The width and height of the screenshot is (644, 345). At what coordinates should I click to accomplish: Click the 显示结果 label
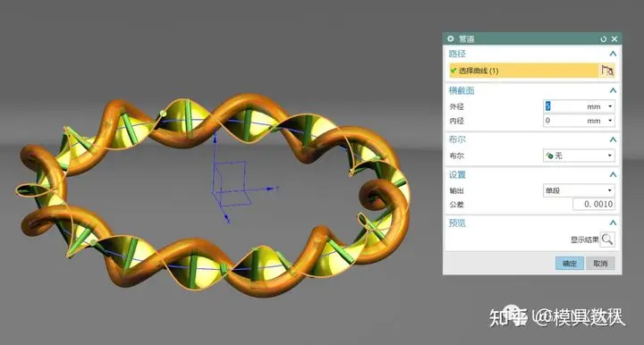(584, 240)
